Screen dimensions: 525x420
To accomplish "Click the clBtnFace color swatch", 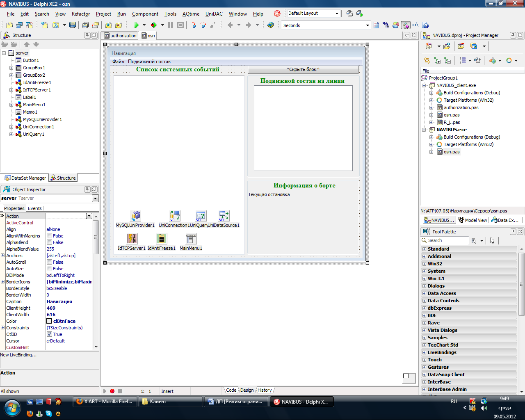I will (x=49, y=321).
